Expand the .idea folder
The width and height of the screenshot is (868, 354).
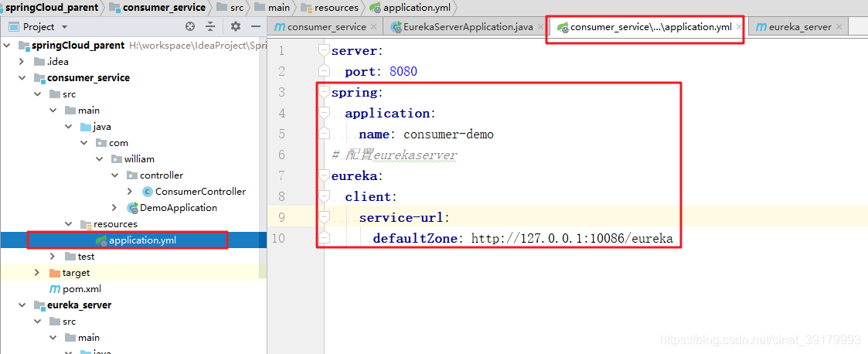coord(22,62)
